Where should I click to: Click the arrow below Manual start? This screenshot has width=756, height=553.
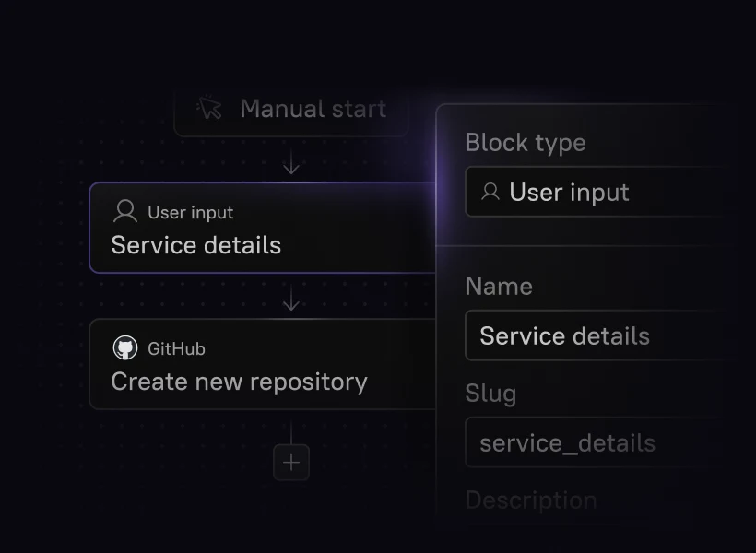coord(291,164)
